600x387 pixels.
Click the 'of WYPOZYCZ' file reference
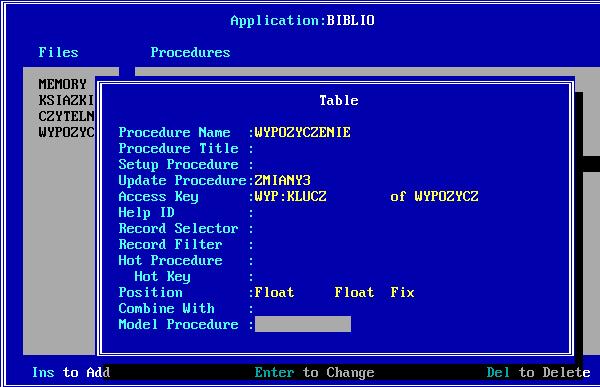click(x=434, y=196)
